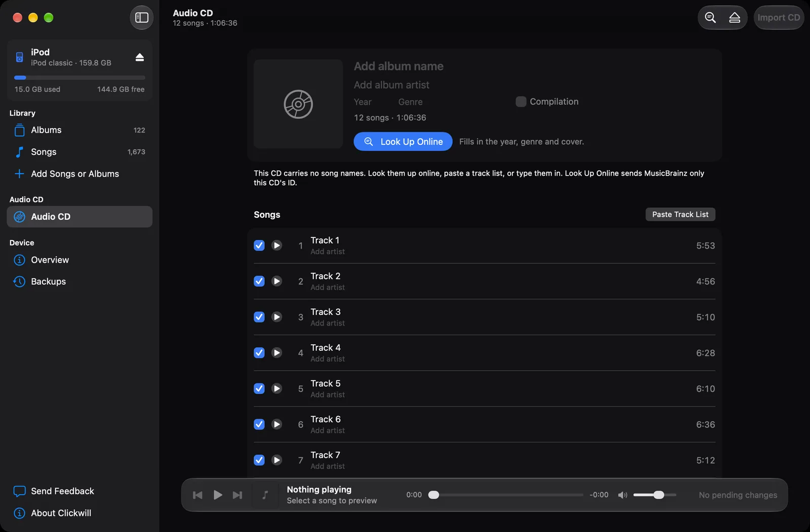Skip to the previous track in the player bar
Image resolution: width=810 pixels, height=532 pixels.
[198, 495]
